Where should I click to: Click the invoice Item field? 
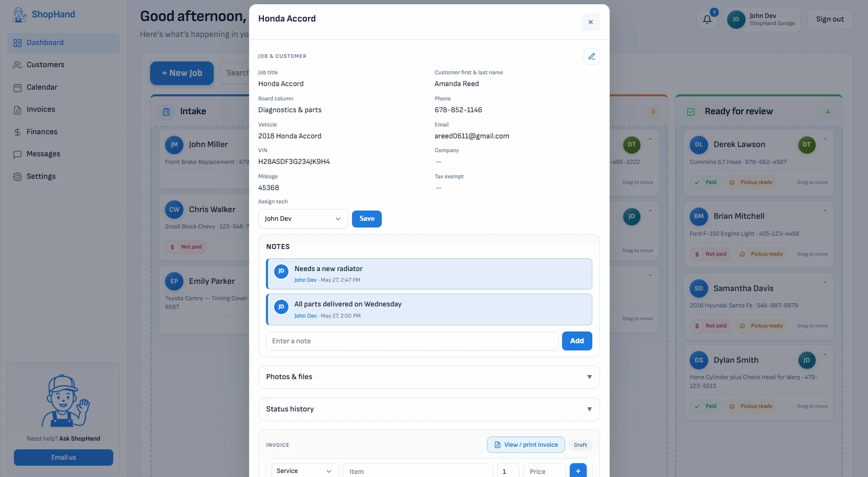coord(418,471)
